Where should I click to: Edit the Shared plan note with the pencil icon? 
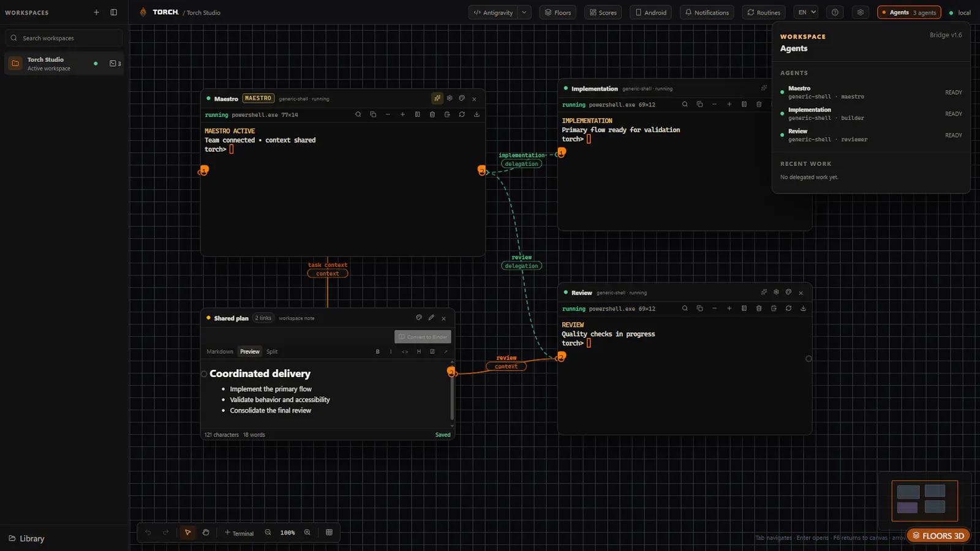(x=431, y=318)
